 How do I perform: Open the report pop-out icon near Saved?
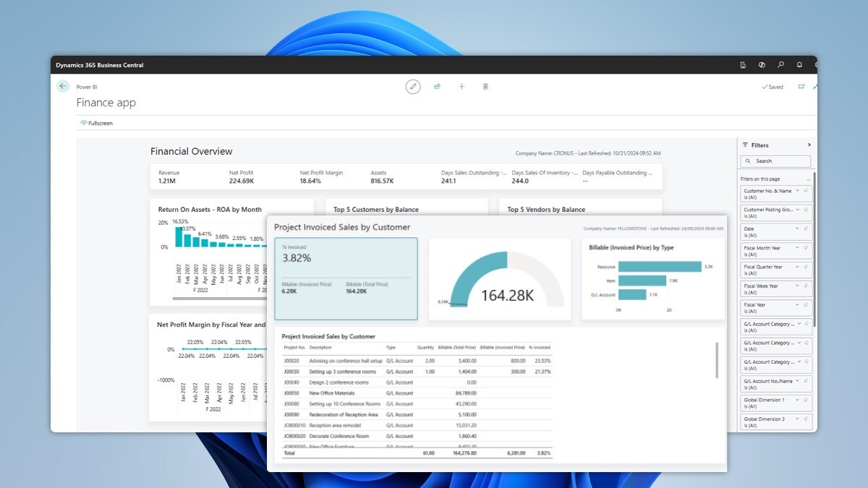click(x=801, y=86)
